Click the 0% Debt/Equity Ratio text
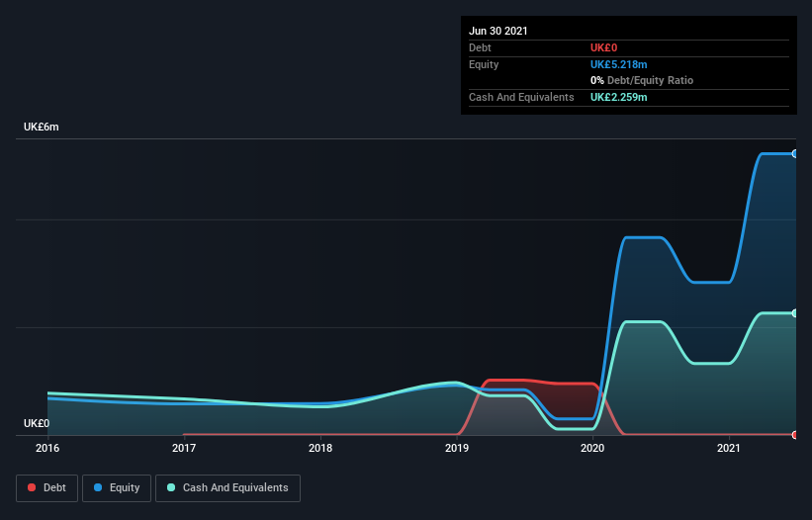The image size is (812, 520). click(642, 81)
